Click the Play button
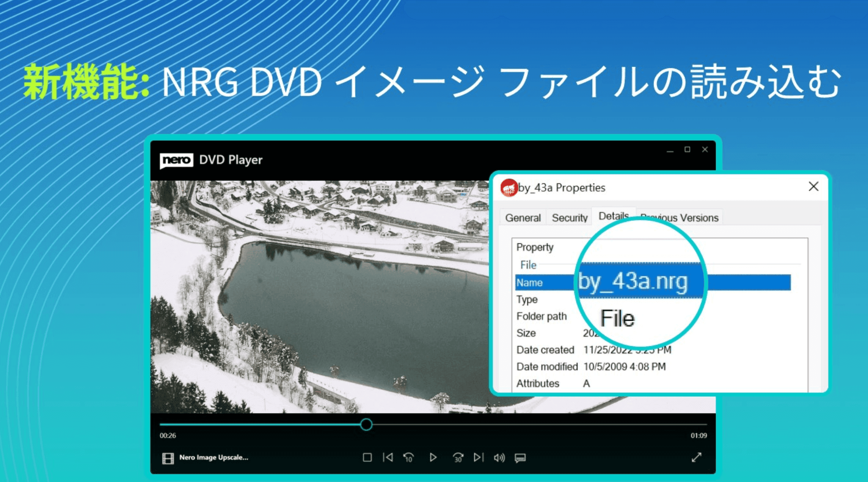The image size is (868, 482). coord(433,457)
